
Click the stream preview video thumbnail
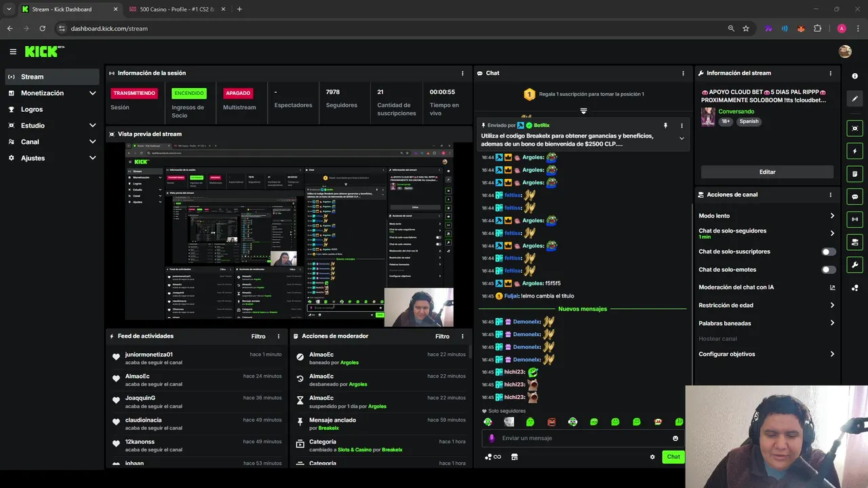[x=290, y=235]
